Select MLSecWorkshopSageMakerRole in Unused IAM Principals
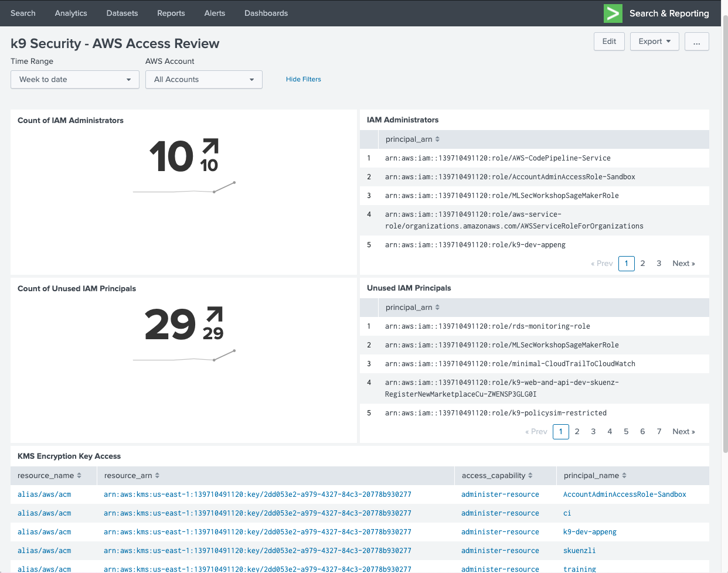 (x=535, y=345)
